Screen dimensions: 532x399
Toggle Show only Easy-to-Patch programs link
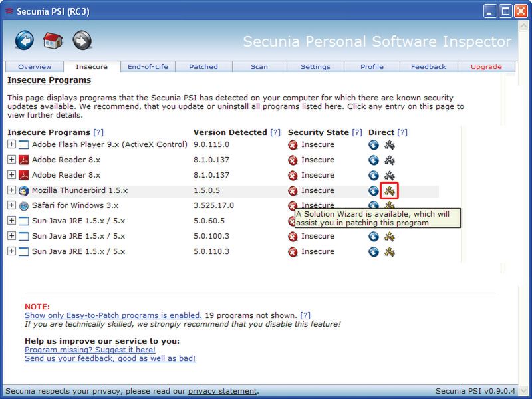pyautogui.click(x=112, y=315)
